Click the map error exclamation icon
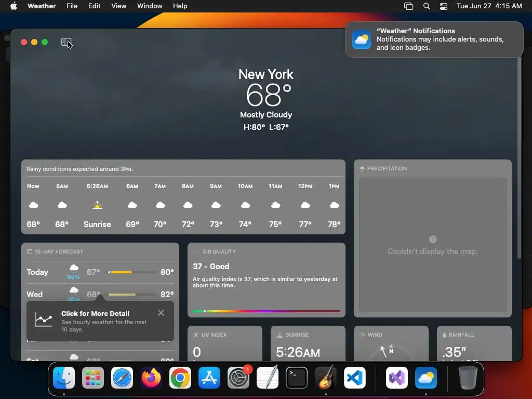Viewport: 532px width, 399px height. 433,239
